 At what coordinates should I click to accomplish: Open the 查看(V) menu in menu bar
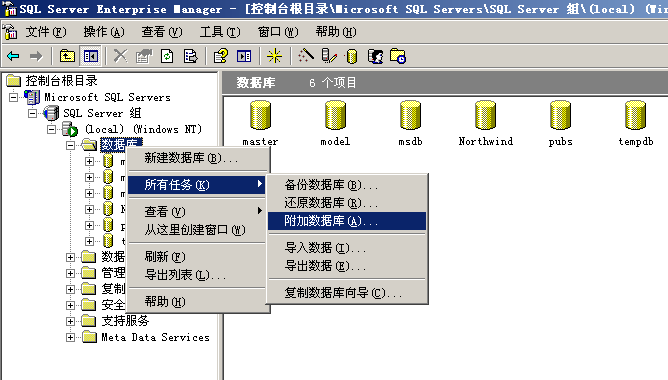pyautogui.click(x=162, y=32)
